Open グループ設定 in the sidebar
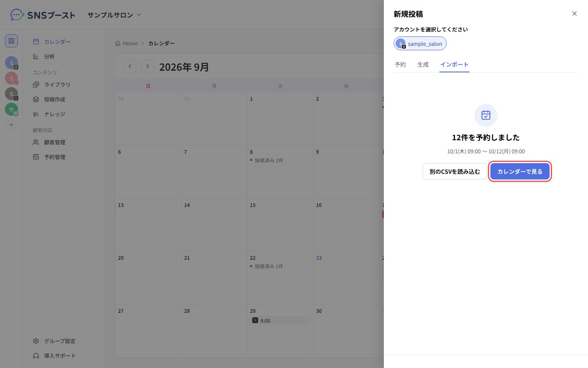Image resolution: width=588 pixels, height=368 pixels. 64,341
